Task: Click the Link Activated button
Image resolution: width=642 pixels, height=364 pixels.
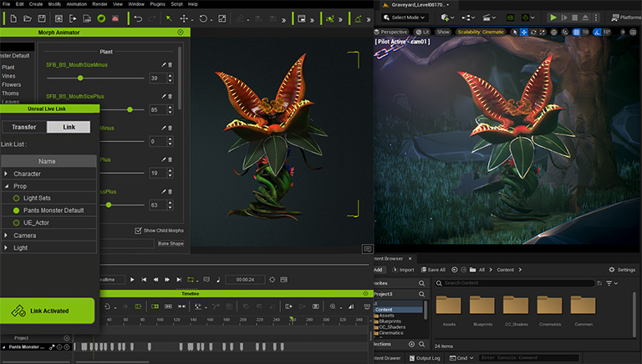Action: (47, 311)
